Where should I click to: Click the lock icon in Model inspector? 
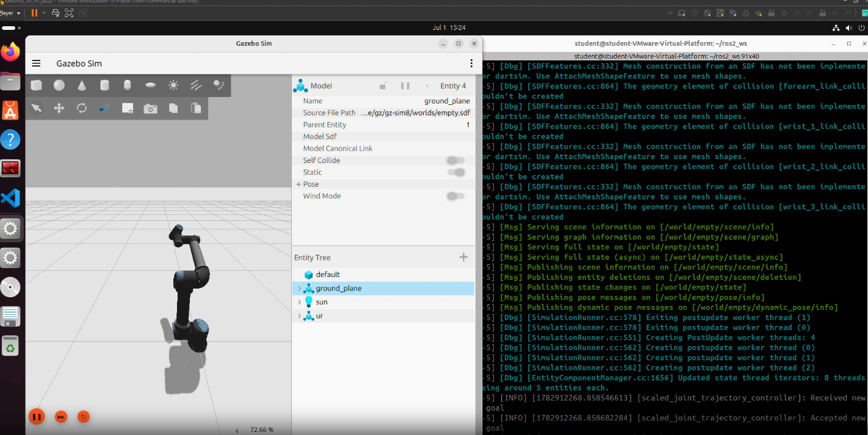(383, 86)
